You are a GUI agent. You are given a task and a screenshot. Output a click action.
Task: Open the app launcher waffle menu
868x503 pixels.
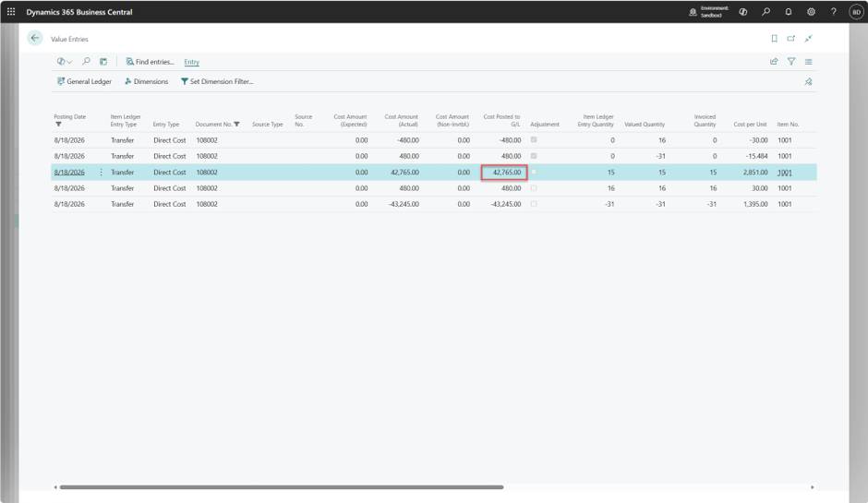coord(11,12)
